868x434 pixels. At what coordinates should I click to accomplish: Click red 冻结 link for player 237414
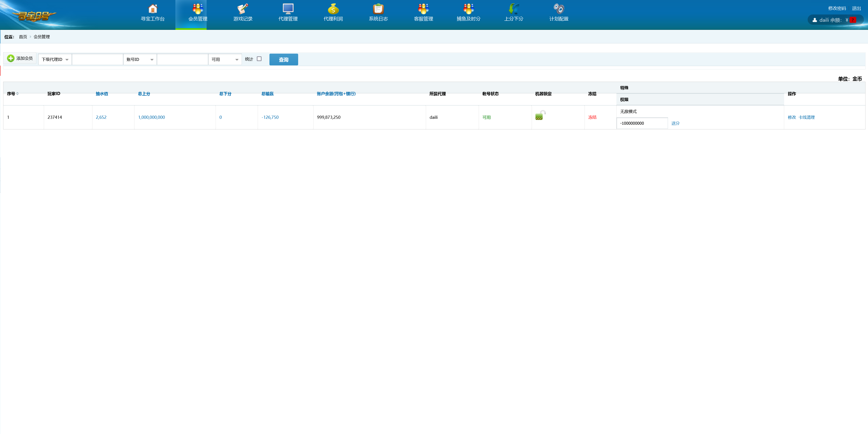592,117
